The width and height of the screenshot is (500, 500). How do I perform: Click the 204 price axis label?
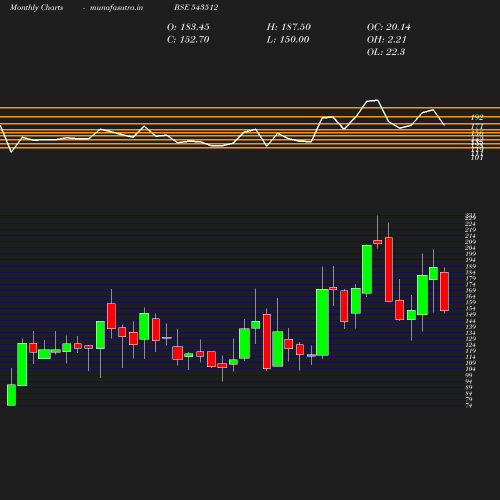click(x=470, y=248)
